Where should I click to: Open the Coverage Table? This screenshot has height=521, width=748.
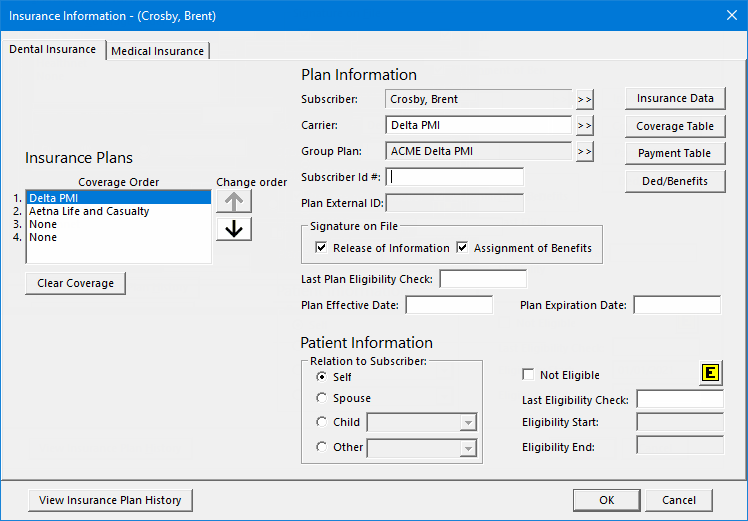[675, 126]
